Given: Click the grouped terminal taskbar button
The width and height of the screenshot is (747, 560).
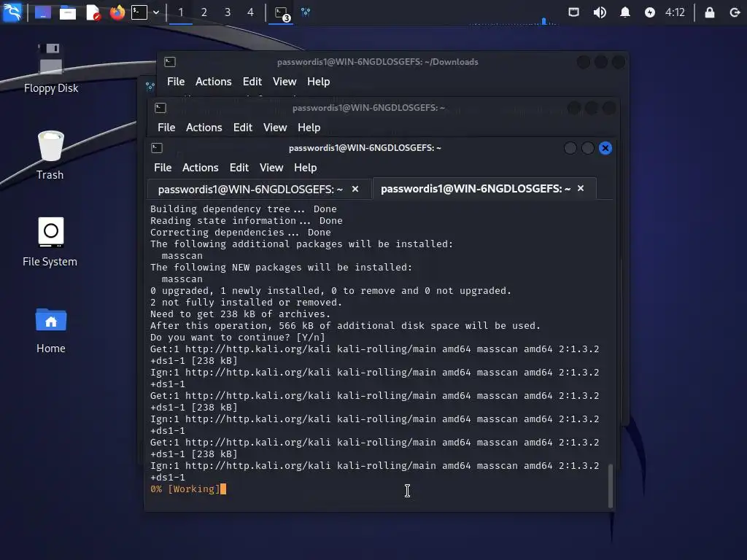Looking at the screenshot, I should [x=282, y=13].
